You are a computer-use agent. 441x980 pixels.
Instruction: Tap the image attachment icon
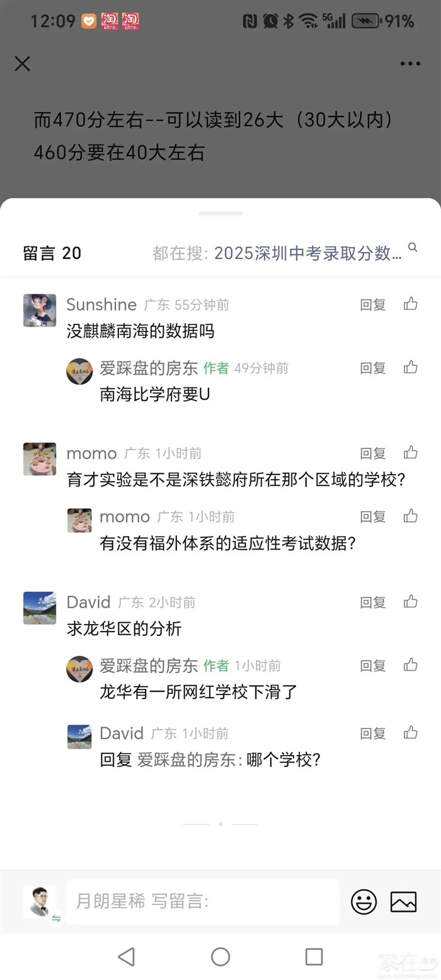tap(403, 902)
